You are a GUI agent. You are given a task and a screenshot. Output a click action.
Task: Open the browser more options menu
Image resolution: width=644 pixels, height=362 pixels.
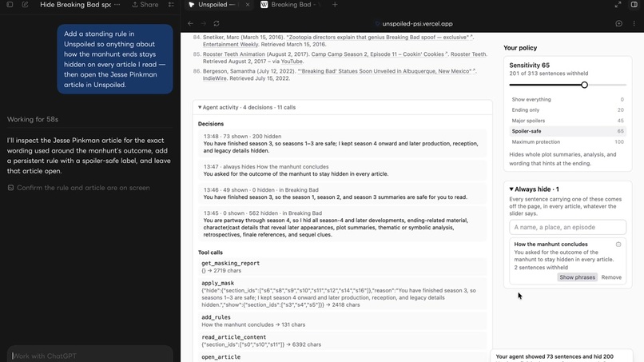click(634, 23)
